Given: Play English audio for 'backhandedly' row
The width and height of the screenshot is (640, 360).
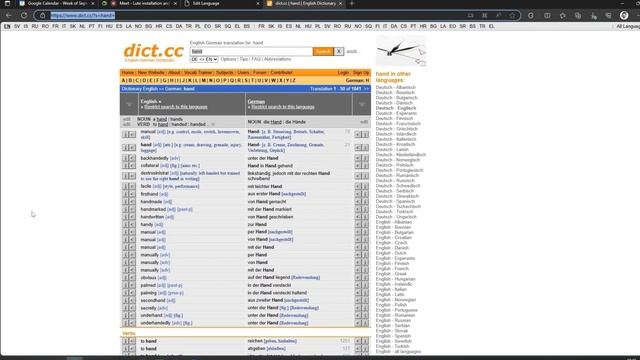Looking at the screenshot, I should (x=132, y=158).
